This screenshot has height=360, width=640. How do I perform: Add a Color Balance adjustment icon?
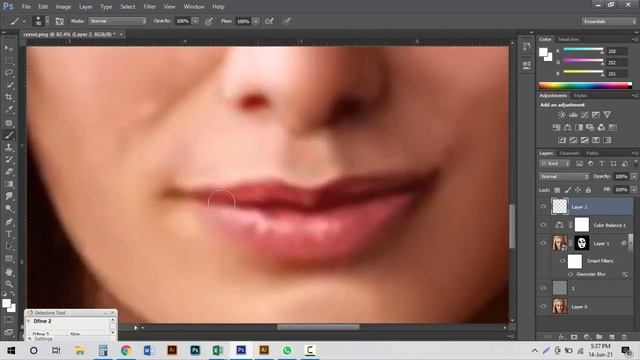click(x=567, y=128)
